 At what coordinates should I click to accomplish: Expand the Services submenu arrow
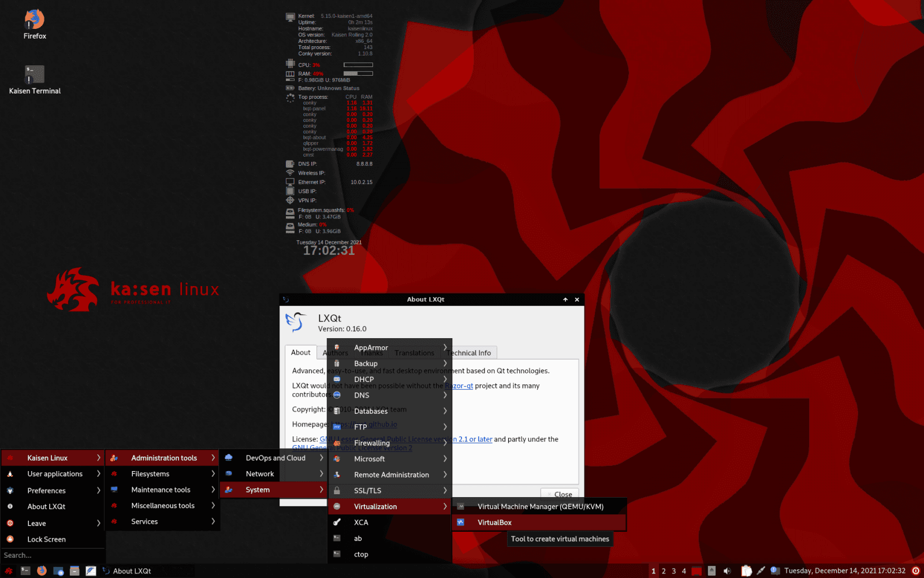[x=213, y=521]
